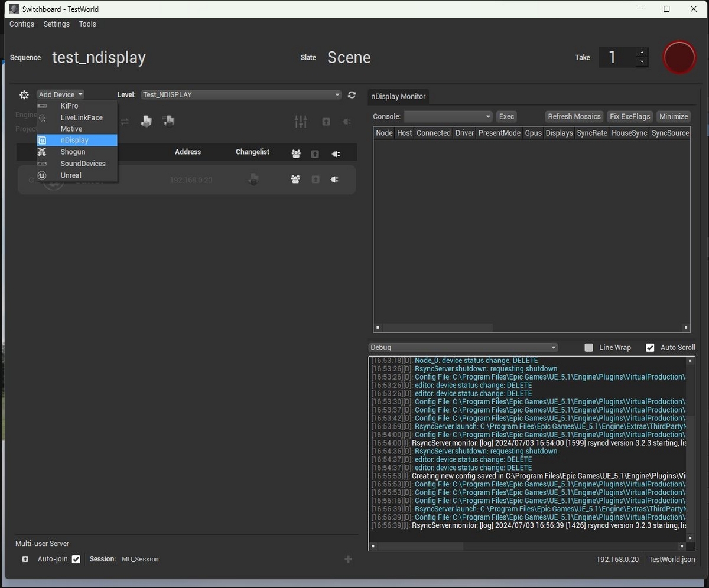Viewport: 709px width, 588px height.
Task: Click the Take number field
Action: [x=617, y=57]
